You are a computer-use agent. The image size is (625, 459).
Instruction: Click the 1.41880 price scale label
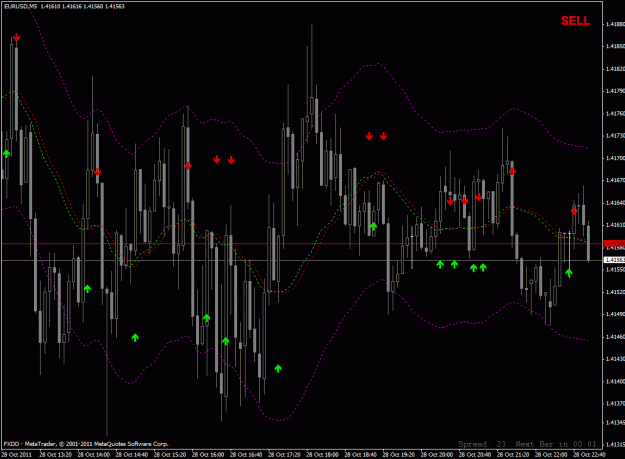[x=615, y=24]
